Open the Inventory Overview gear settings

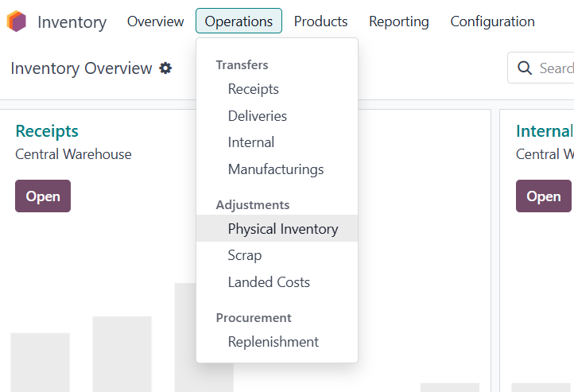click(165, 68)
